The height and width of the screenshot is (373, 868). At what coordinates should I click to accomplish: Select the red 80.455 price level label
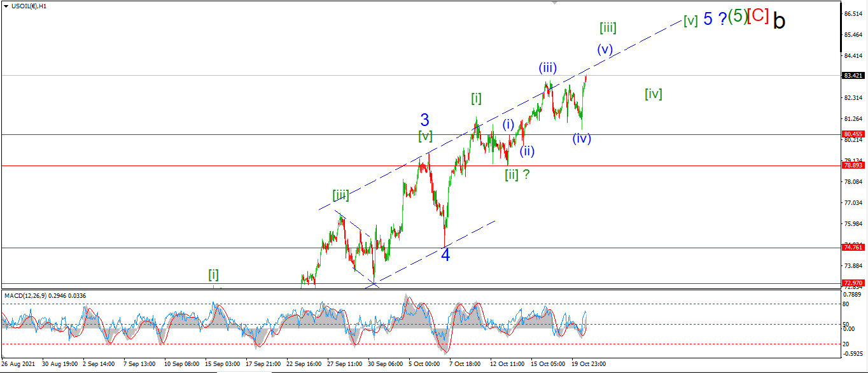[853, 134]
